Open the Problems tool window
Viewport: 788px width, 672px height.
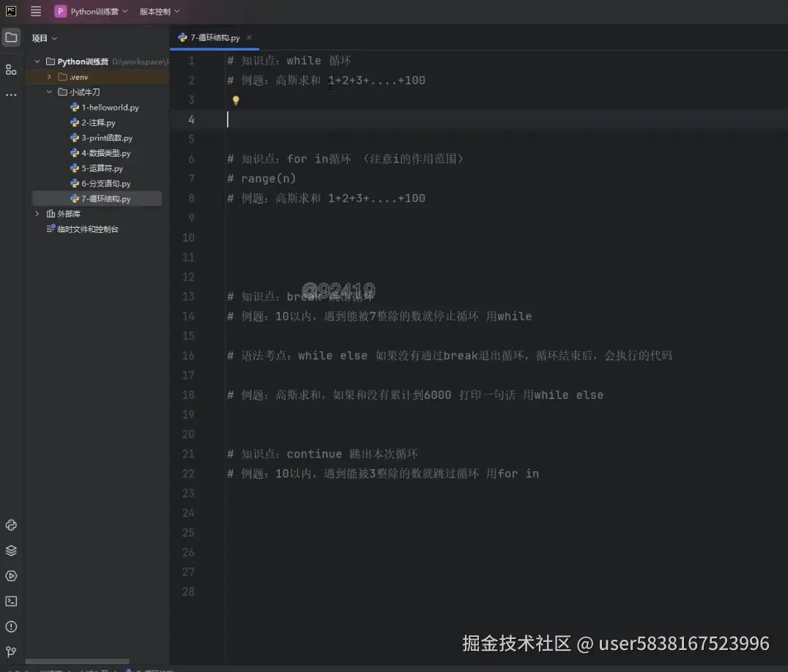[x=10, y=627]
